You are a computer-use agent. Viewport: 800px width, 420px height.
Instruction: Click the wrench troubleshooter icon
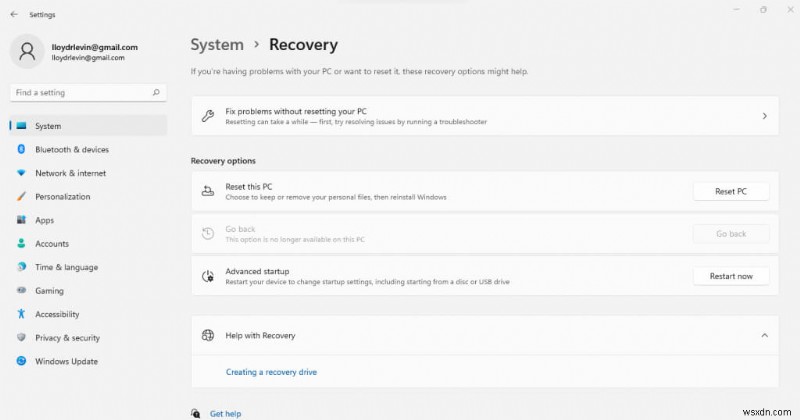tap(208, 116)
